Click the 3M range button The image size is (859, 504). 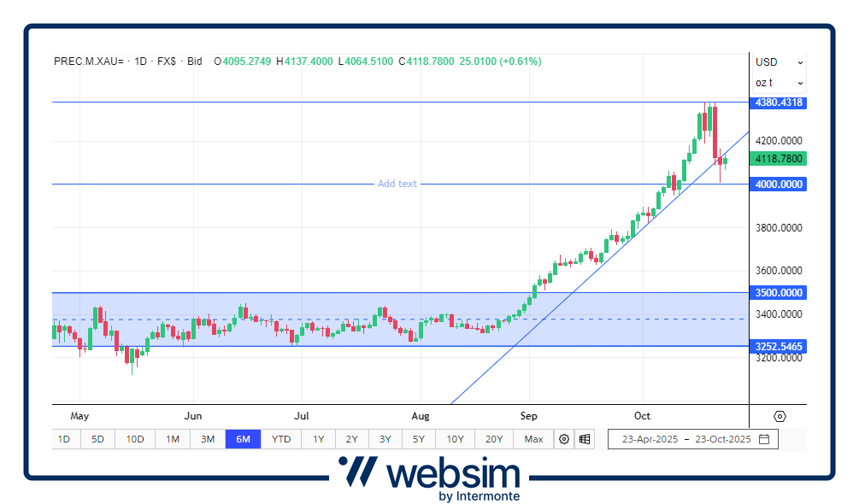click(x=208, y=439)
